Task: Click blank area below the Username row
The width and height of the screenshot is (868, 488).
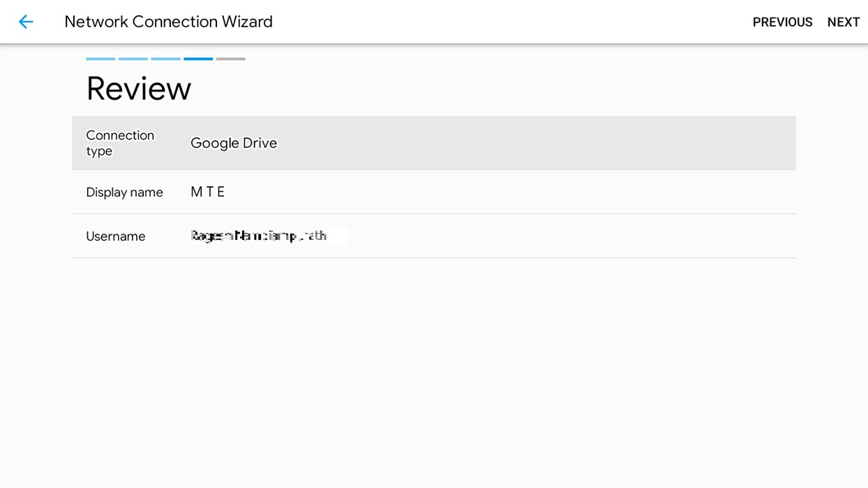Action: pos(433,363)
